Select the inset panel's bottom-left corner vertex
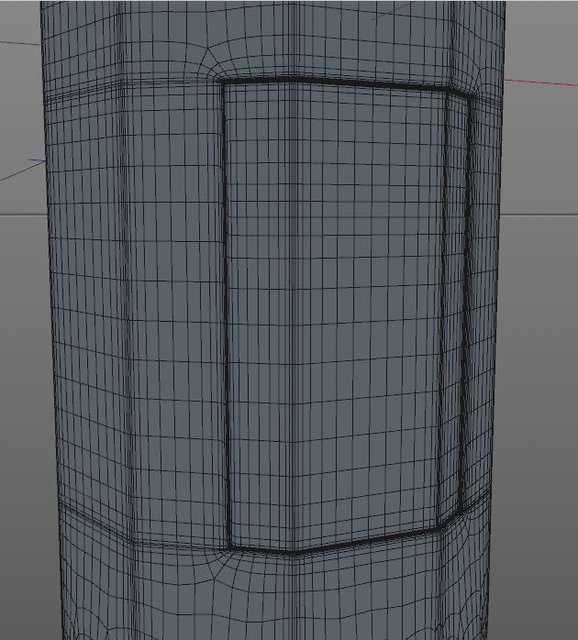This screenshot has width=578, height=640. tap(230, 546)
